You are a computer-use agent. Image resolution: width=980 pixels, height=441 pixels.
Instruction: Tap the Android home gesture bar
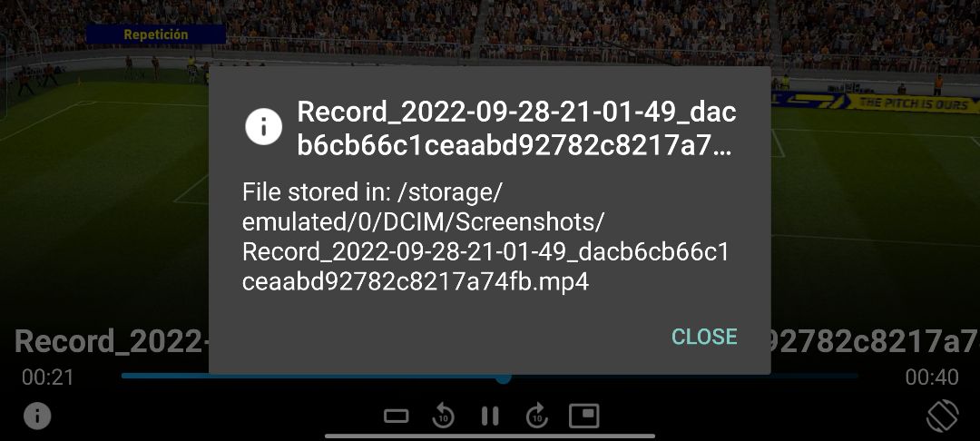490,436
